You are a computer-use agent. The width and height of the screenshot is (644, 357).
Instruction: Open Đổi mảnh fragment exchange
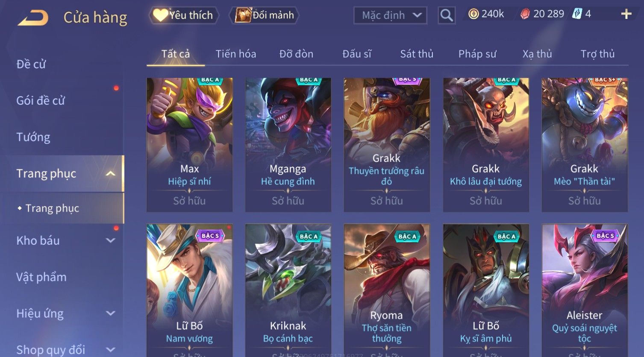264,15
